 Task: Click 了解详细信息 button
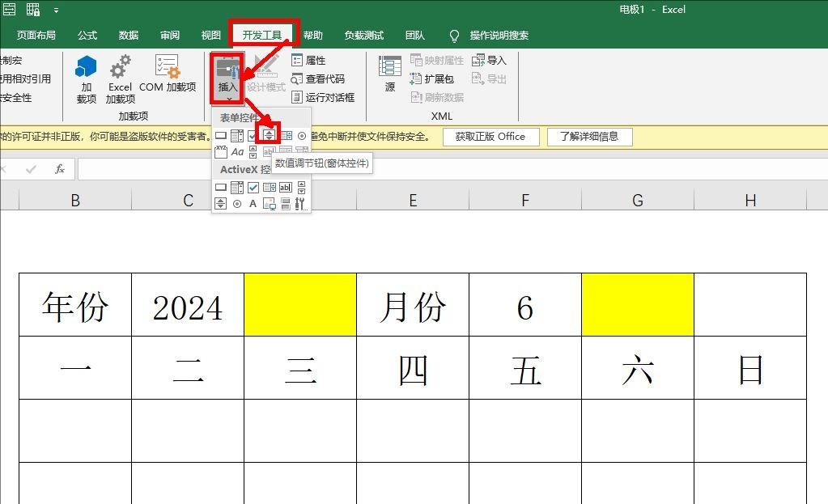pos(589,137)
